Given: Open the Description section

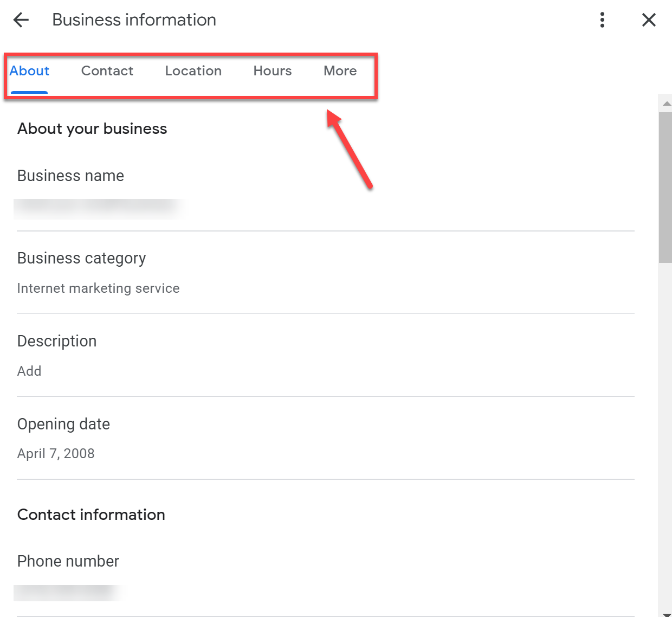Looking at the screenshot, I should (x=325, y=356).
